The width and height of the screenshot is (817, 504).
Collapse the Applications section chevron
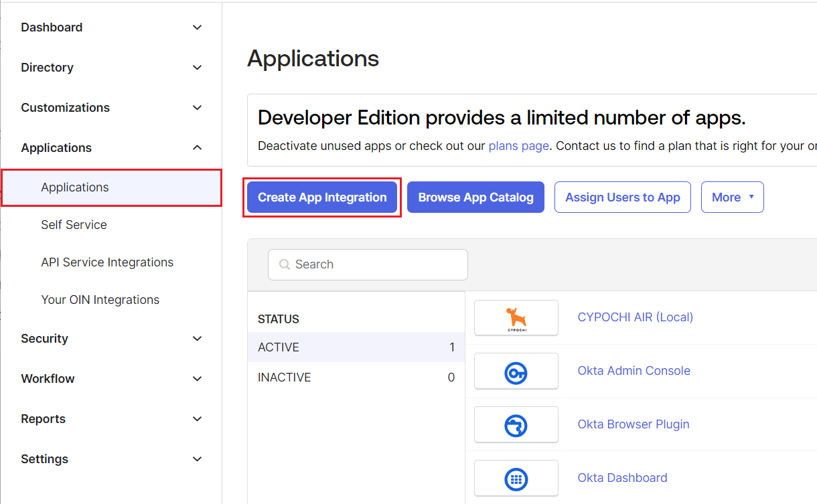tap(197, 148)
